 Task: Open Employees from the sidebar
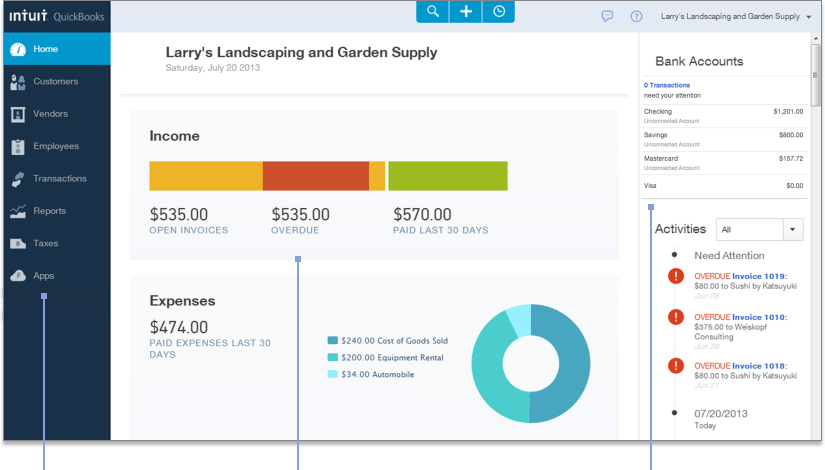57,146
